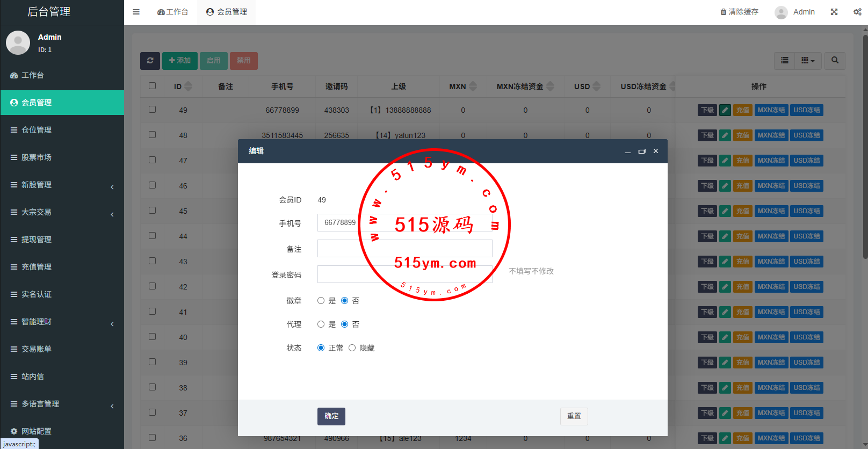Image resolution: width=868 pixels, height=449 pixels.
Task: Select 是 radio for 徽章
Action: click(321, 301)
